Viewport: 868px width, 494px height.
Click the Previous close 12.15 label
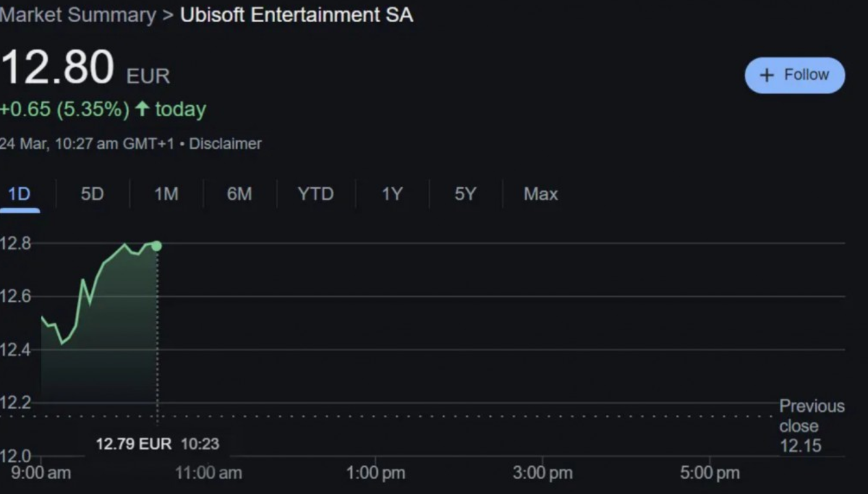pos(811,426)
